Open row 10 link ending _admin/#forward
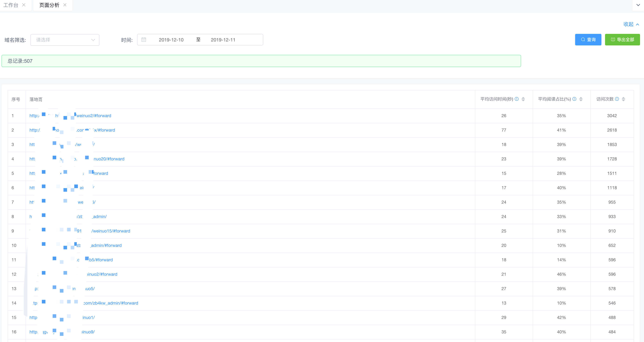This screenshot has width=644, height=342. 76,246
